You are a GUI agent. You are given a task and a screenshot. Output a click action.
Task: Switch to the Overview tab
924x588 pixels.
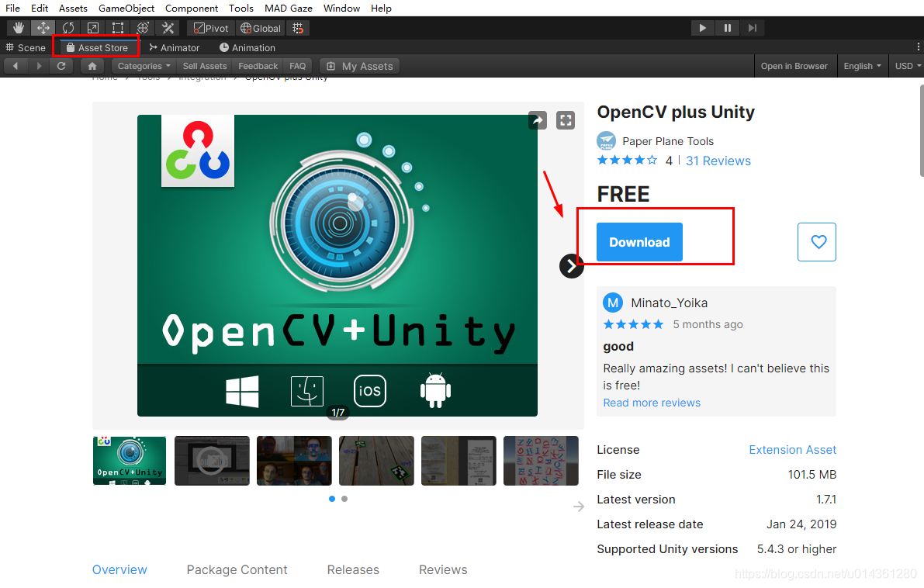click(x=119, y=569)
